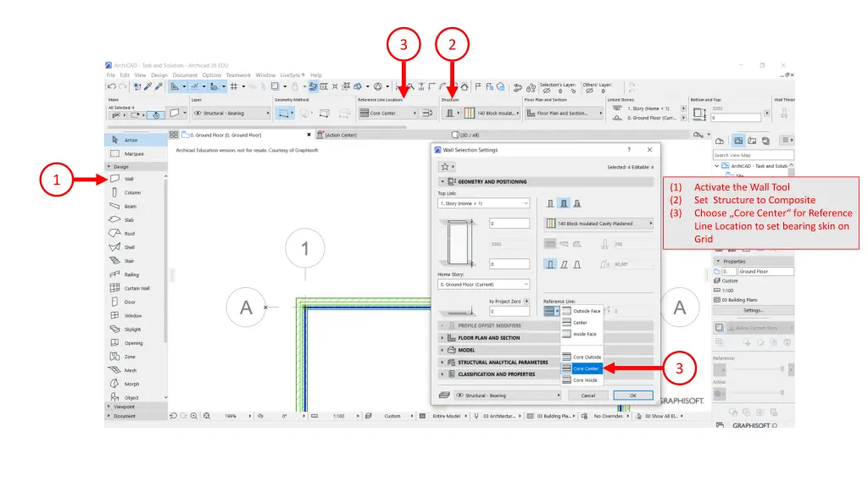The width and height of the screenshot is (868, 488).
Task: Open the Document menu
Action: click(x=184, y=75)
